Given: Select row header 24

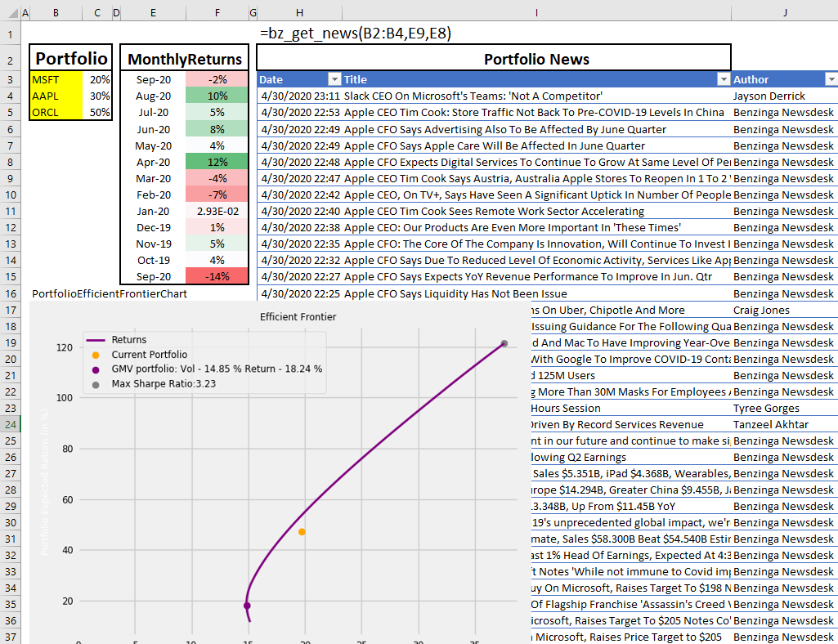Looking at the screenshot, I should tap(10, 424).
